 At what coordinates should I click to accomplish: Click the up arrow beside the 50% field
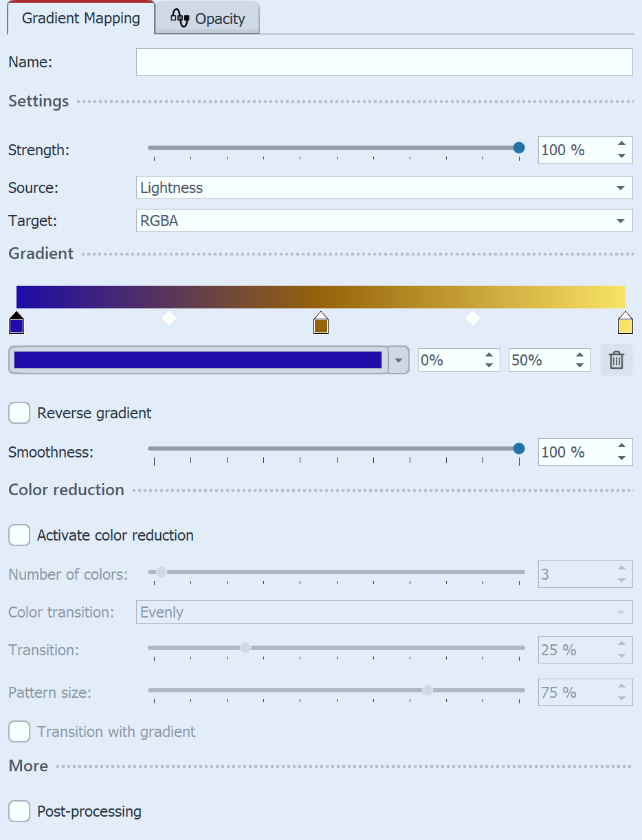click(581, 355)
